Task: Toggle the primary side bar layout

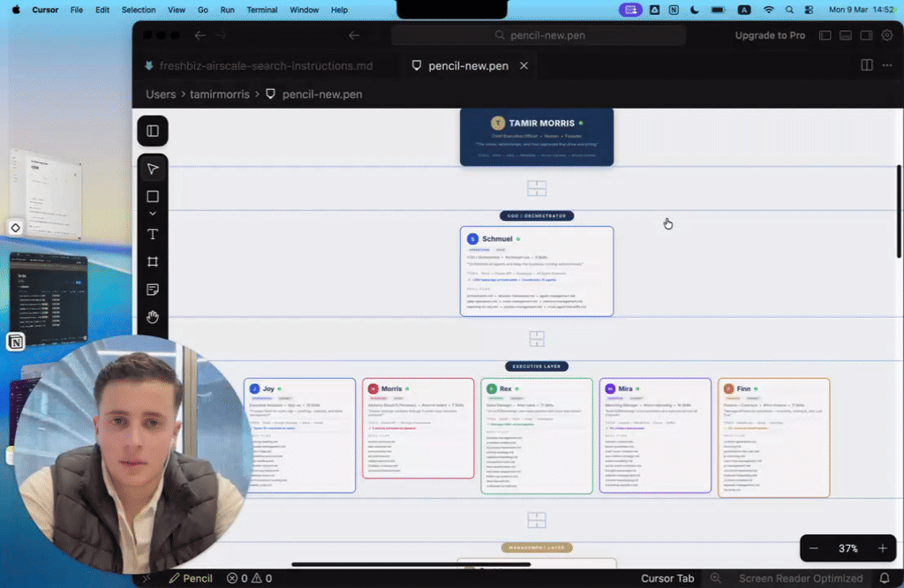Action: tap(825, 35)
